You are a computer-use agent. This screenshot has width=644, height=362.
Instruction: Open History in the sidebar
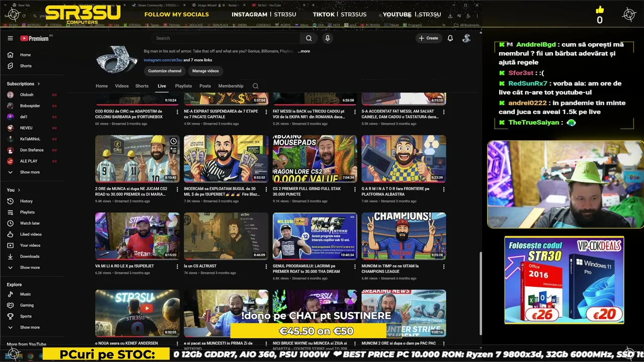point(26,201)
